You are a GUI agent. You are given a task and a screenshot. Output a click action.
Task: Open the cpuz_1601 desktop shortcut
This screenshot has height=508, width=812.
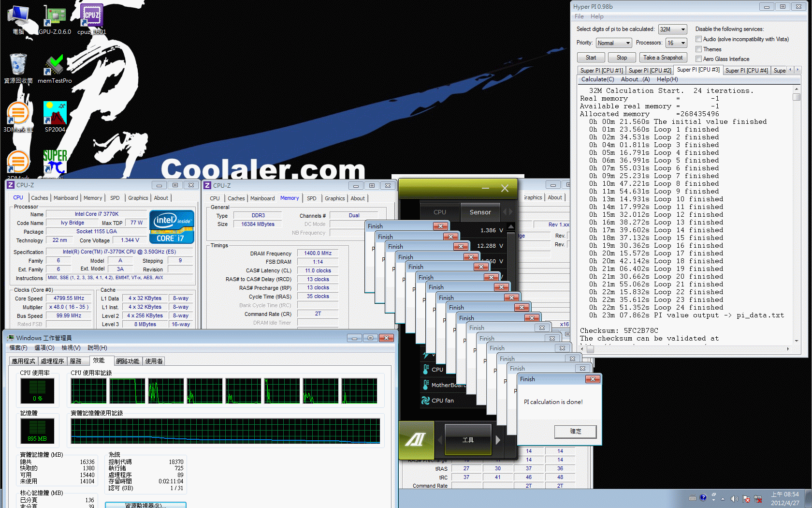[91, 19]
